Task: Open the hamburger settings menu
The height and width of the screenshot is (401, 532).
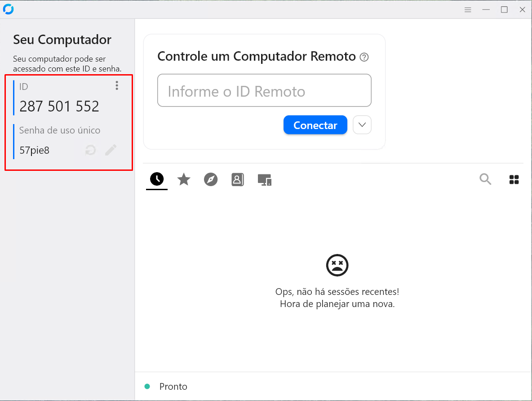Action: pos(468,10)
